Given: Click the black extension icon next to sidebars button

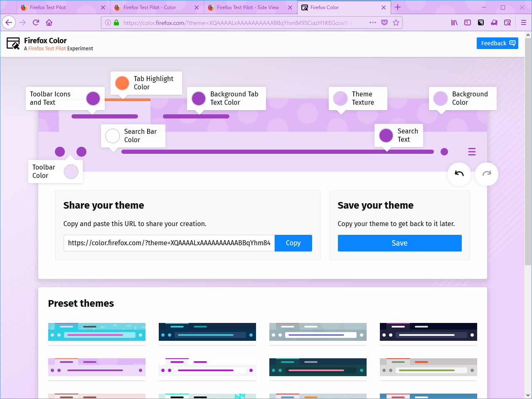Looking at the screenshot, I should (x=481, y=22).
